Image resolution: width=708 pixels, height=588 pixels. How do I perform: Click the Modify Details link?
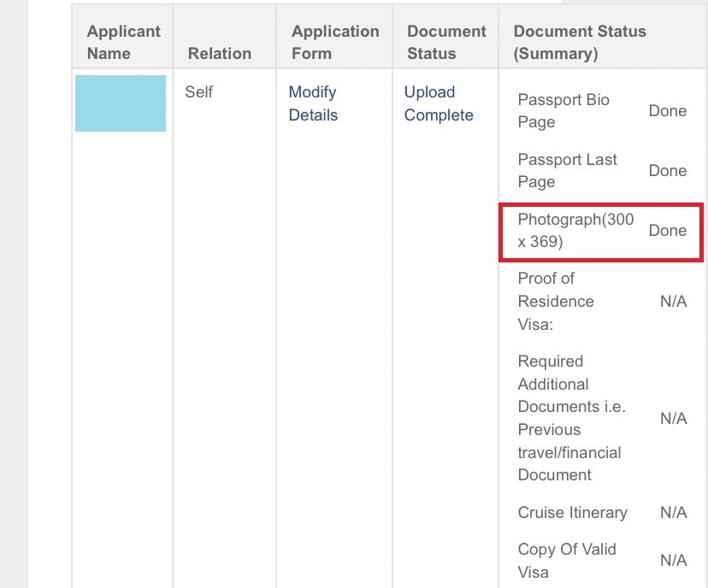313,103
